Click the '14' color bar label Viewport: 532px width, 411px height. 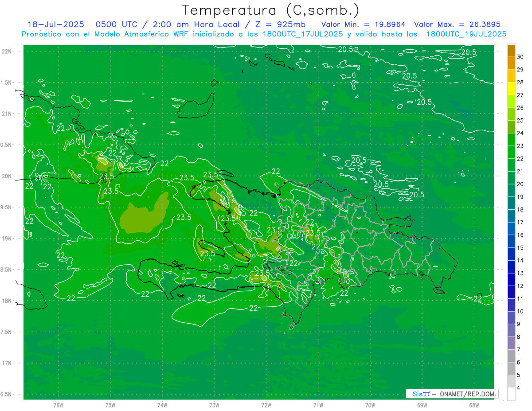(520, 260)
